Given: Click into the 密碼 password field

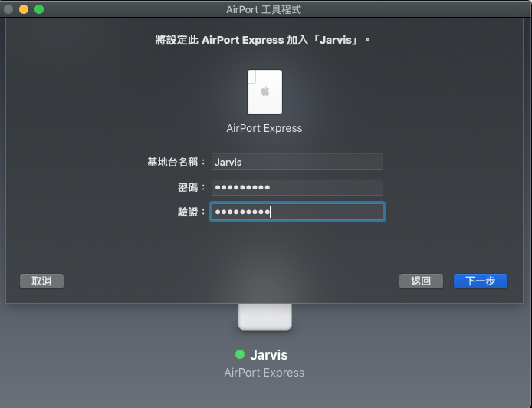Looking at the screenshot, I should pyautogui.click(x=297, y=187).
